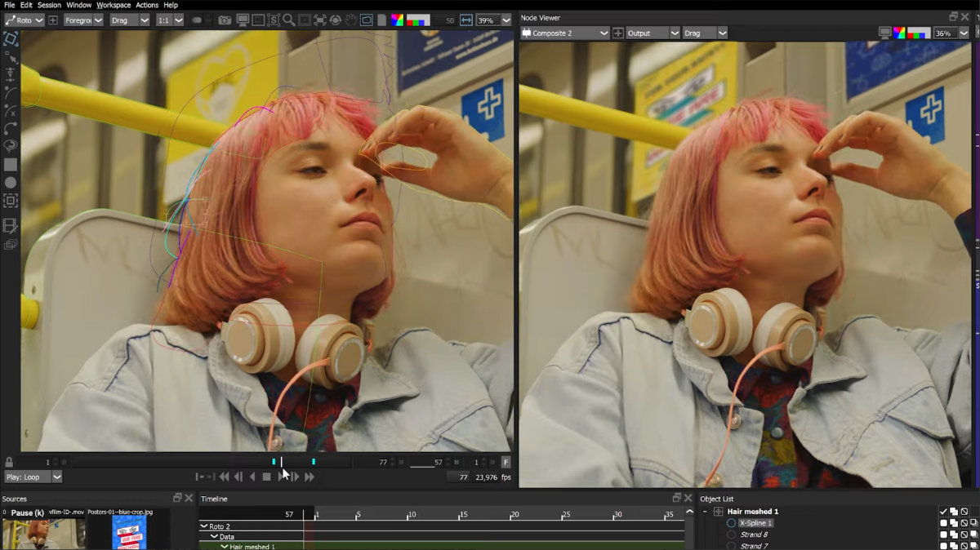Viewport: 980px width, 550px height.
Task: Open the Session menu
Action: click(49, 5)
